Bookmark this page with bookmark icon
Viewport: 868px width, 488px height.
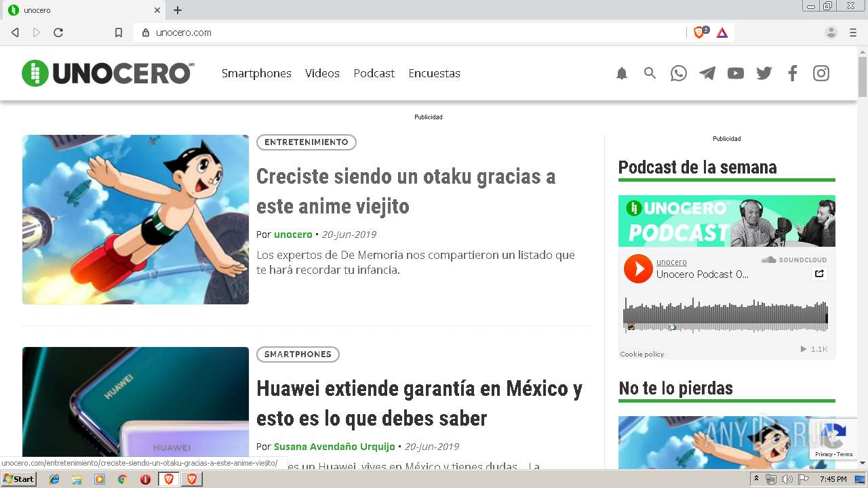tap(119, 33)
